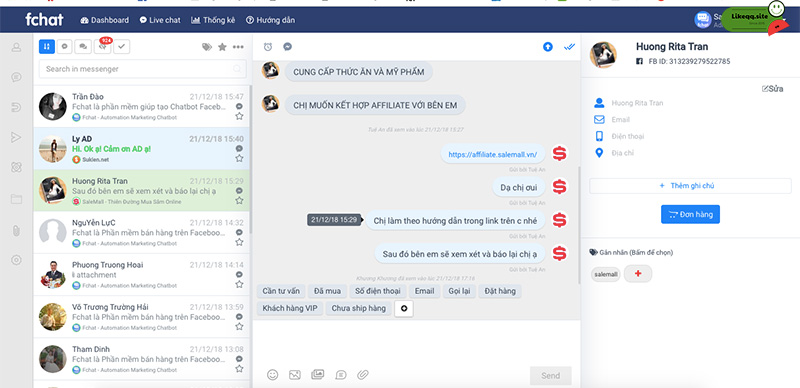
Task: Attach a picture via image icon
Action: pos(294,375)
